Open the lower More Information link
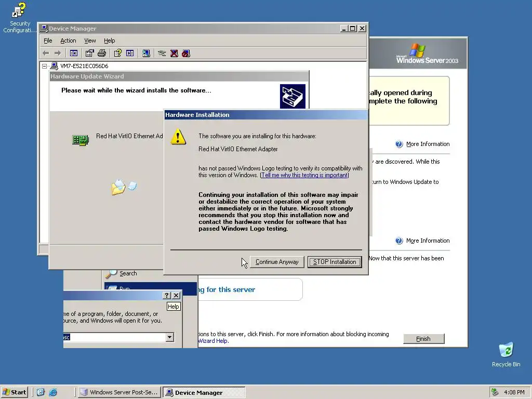 coord(428,241)
